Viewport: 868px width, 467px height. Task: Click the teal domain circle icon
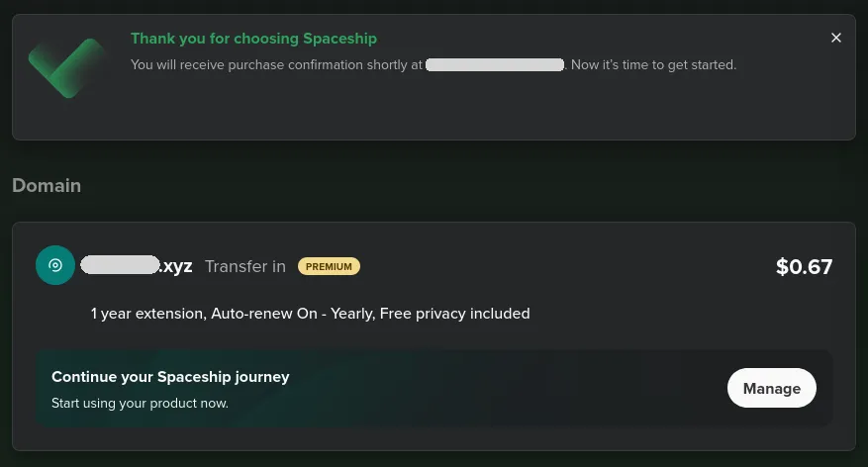click(x=55, y=265)
